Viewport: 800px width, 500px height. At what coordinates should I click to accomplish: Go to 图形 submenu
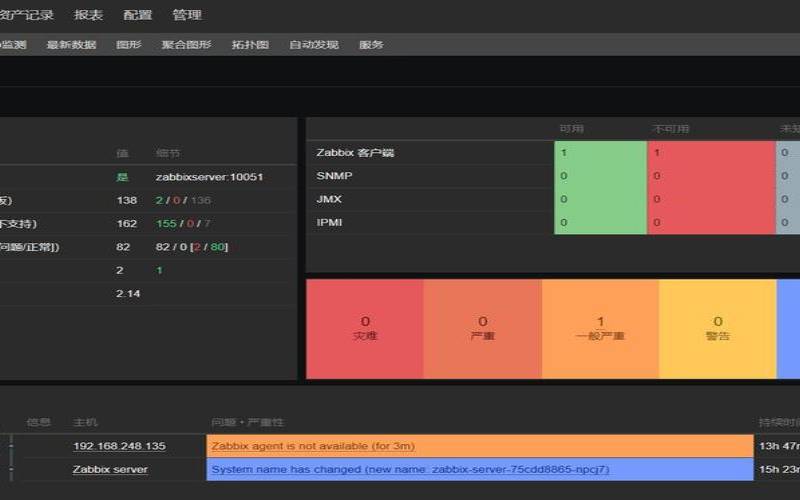pos(129,45)
